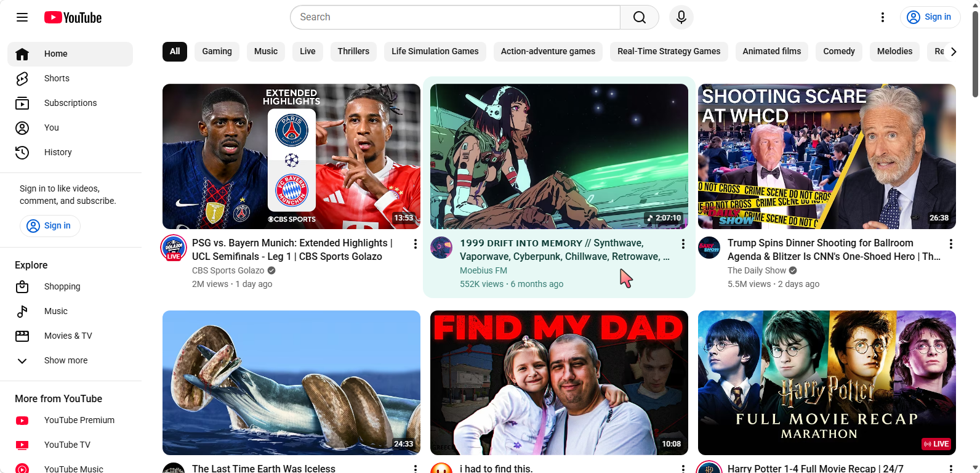Go to Moebius FM channel name
Image resolution: width=980 pixels, height=473 pixels.
(483, 270)
